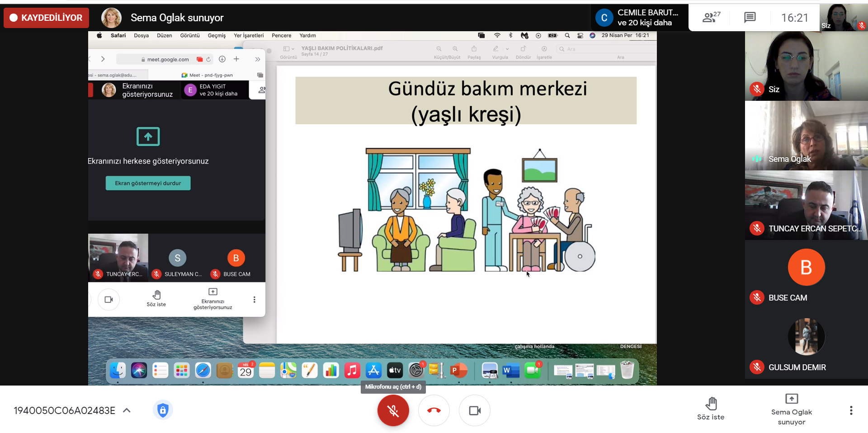The width and height of the screenshot is (868, 433).
Task: Click BUSE CAM participant avatar
Action: tap(806, 268)
